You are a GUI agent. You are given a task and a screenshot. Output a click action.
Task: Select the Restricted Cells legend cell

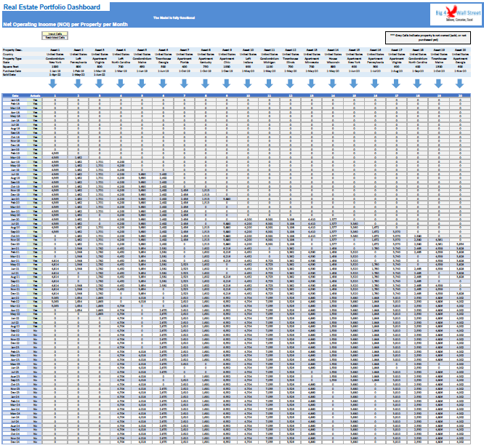55,37
